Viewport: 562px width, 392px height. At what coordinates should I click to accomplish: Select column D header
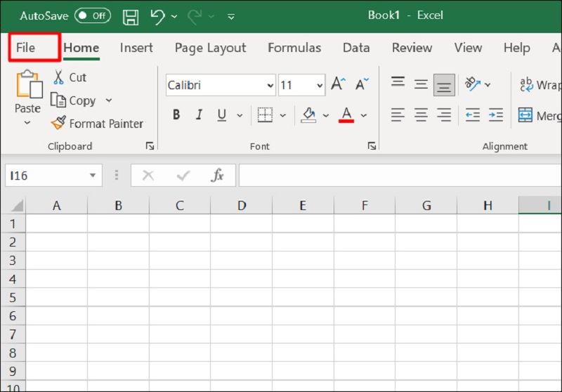242,205
